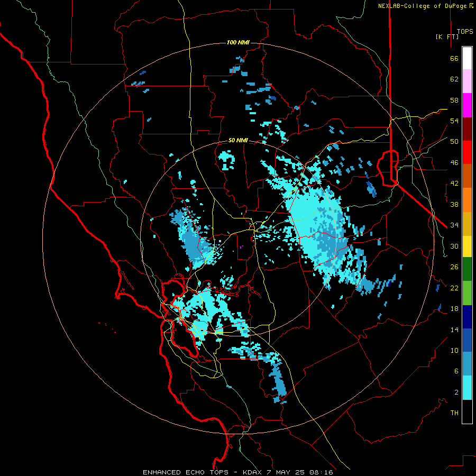Click the light green legend swatch

click(x=467, y=293)
